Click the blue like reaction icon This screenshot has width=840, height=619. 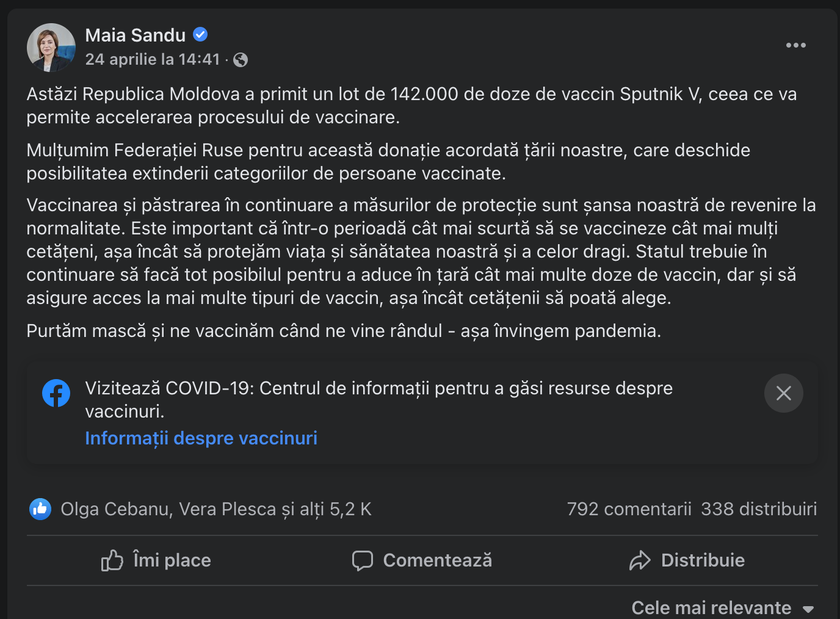40,509
